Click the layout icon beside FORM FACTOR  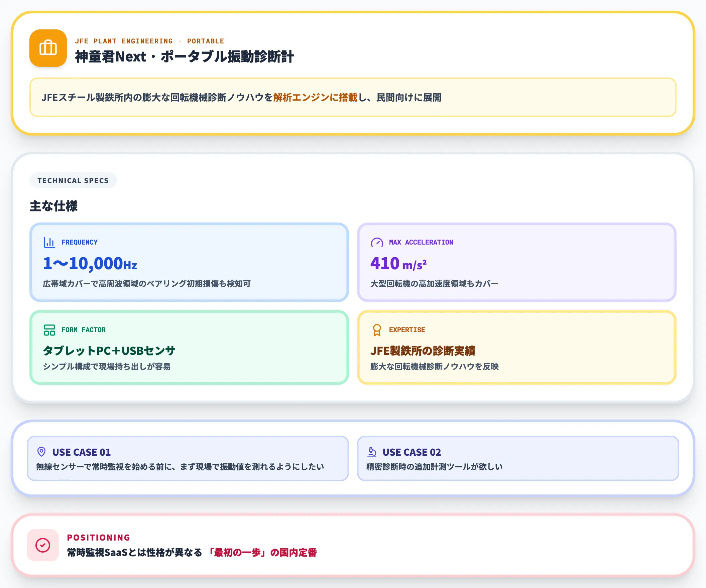point(49,330)
